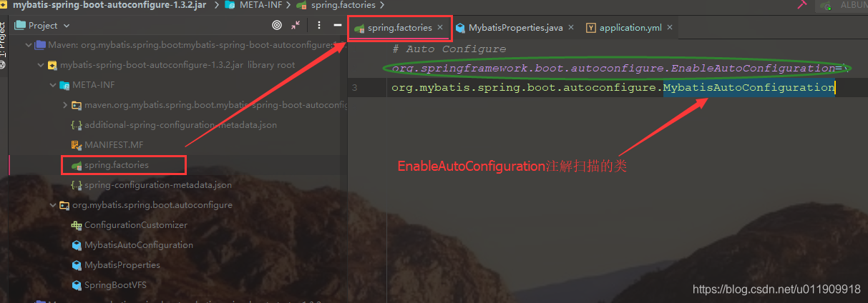Click the package icon of org.mybatis.spring.boot.autoconfigure
The height and width of the screenshot is (303, 868).
coord(64,205)
